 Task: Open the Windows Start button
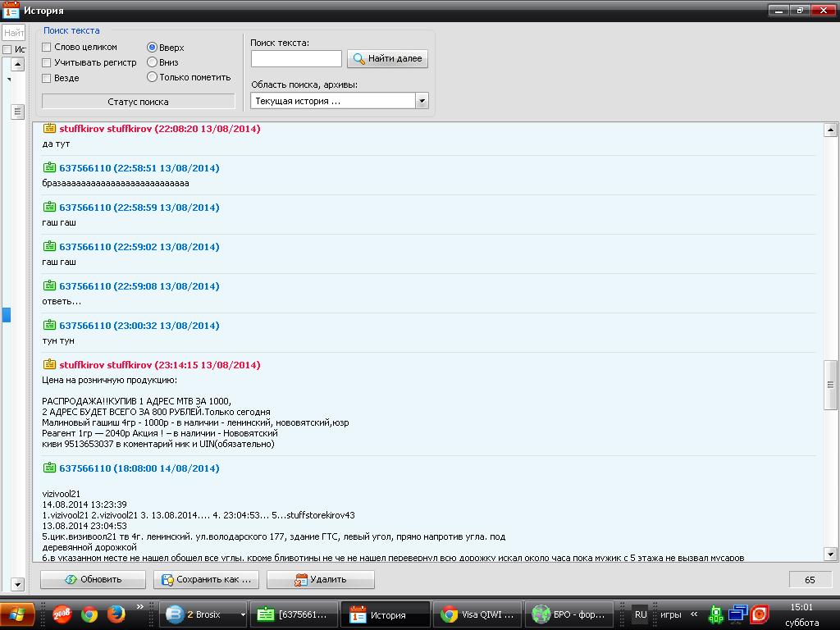(x=17, y=614)
